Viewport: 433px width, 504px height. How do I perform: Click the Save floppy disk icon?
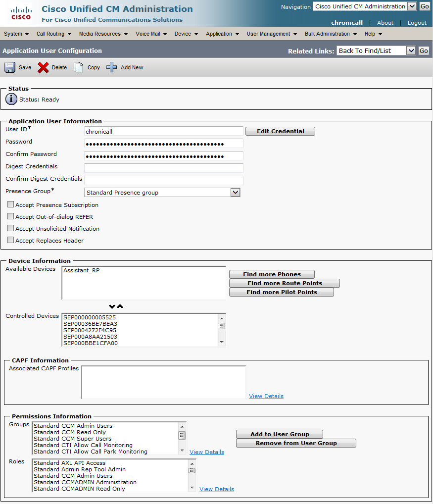(x=10, y=67)
